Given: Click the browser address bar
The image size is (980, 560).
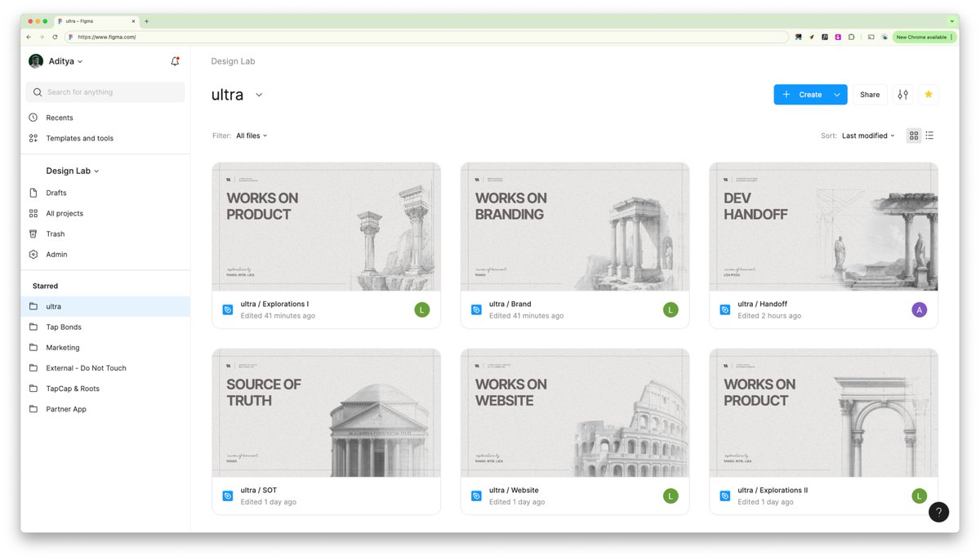Looking at the screenshot, I should click(x=427, y=37).
